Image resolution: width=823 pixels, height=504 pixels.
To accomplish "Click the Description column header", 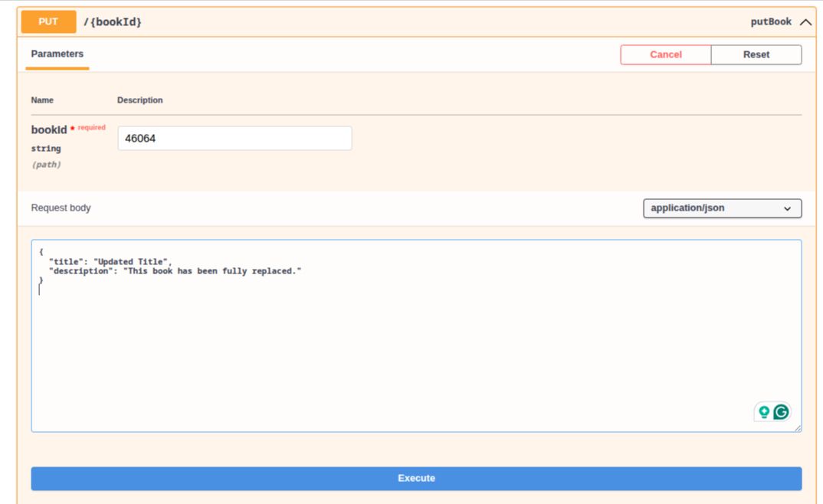I will tap(139, 100).
